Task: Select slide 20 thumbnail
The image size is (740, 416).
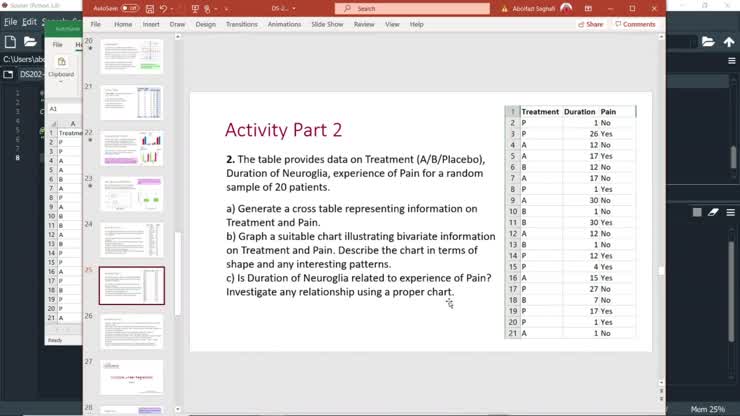Action: coord(132,56)
